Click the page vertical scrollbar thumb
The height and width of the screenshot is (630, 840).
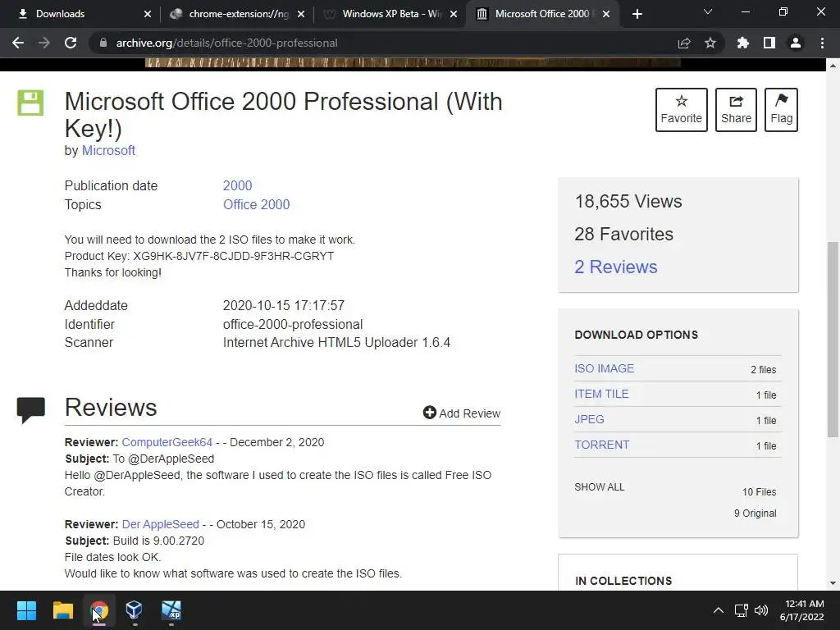coord(833,339)
